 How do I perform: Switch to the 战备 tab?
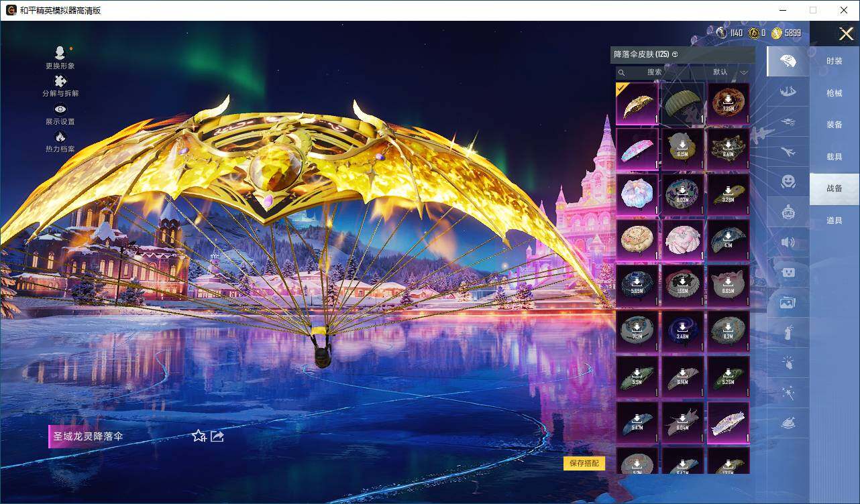[835, 188]
